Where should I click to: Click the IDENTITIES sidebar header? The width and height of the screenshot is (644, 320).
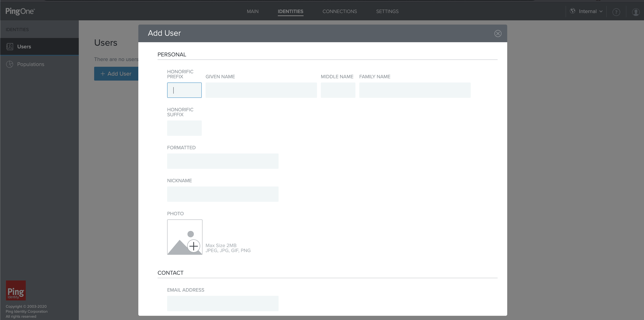(x=17, y=30)
